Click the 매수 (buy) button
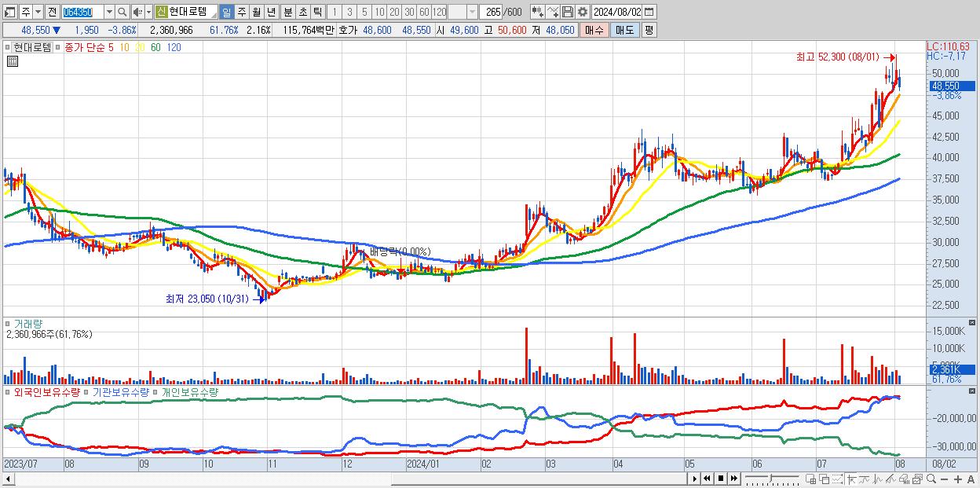The height and width of the screenshot is (488, 980). point(594,30)
